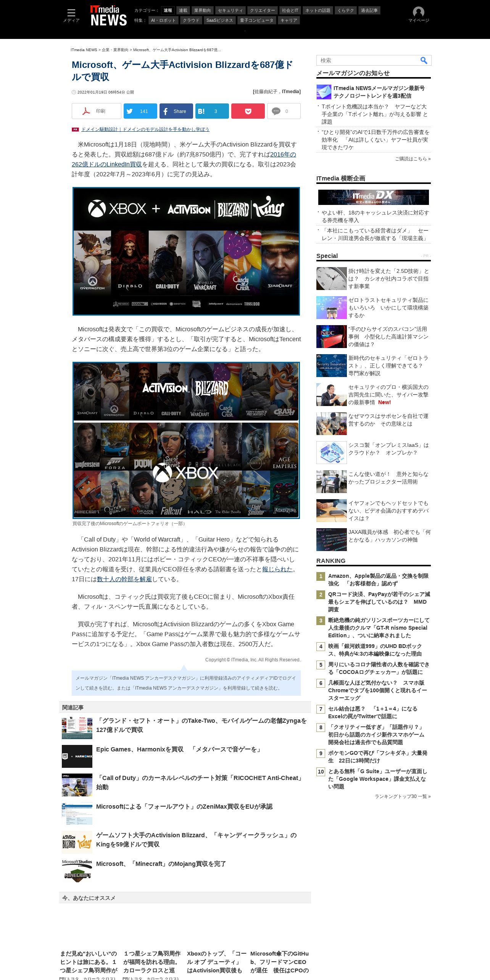Open the hamburger media menu
This screenshot has height=980, width=490.
point(71,15)
